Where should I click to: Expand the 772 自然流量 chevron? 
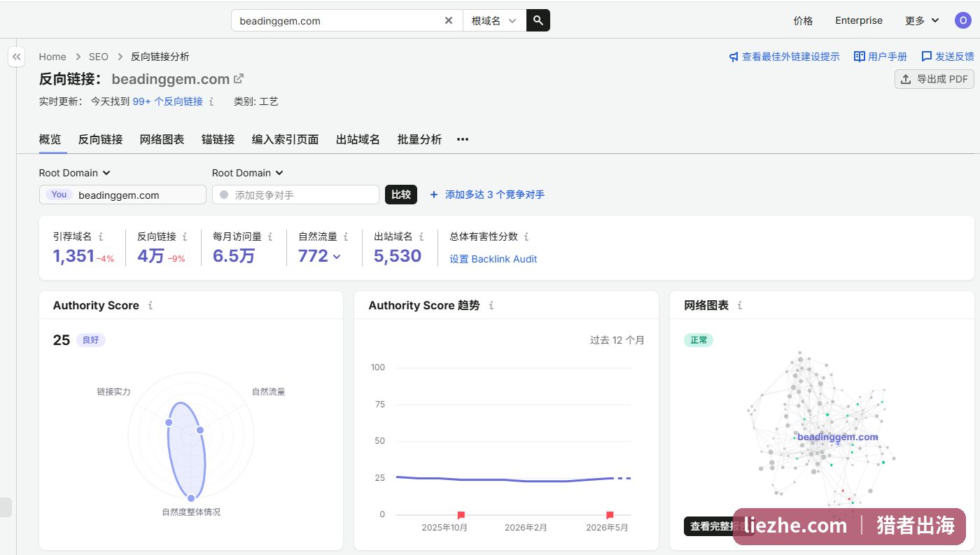(337, 257)
